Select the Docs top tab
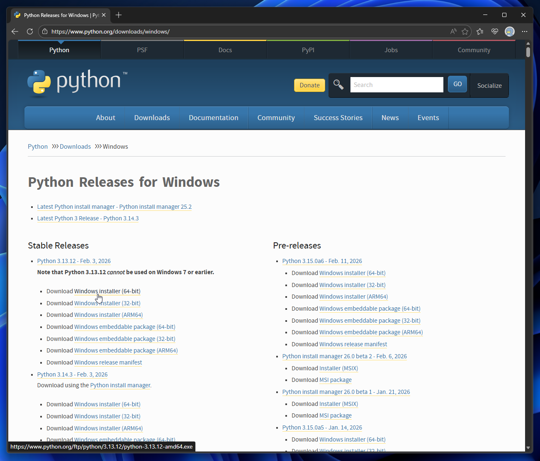 point(225,50)
